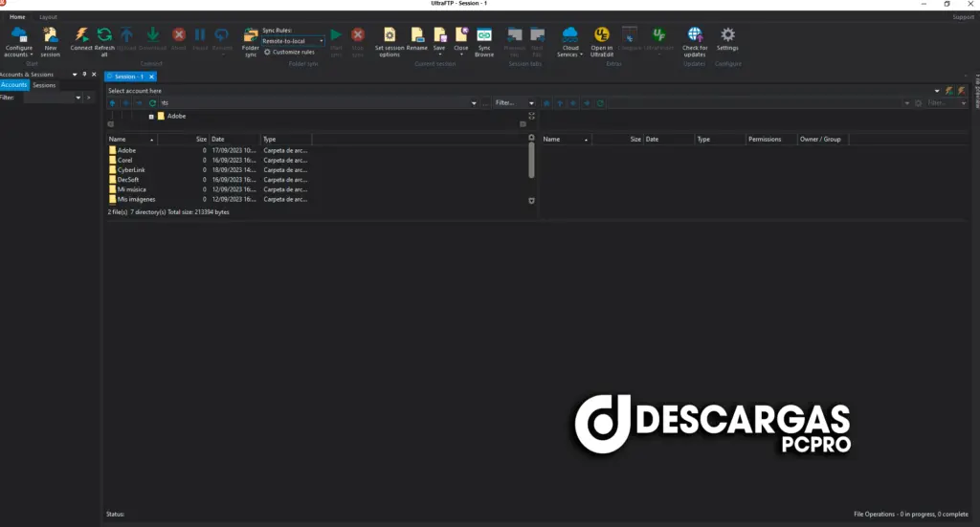Open the local path history dropdown

tap(474, 103)
